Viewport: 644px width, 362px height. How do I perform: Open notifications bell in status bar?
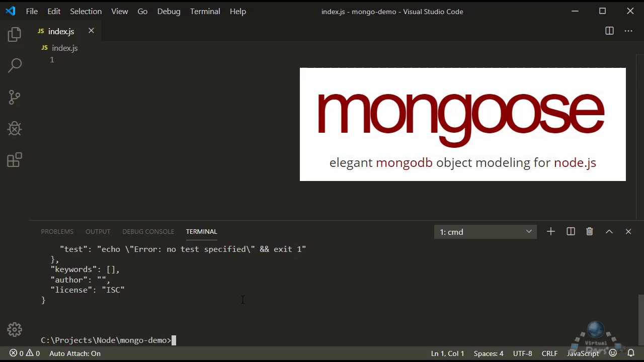(631, 353)
